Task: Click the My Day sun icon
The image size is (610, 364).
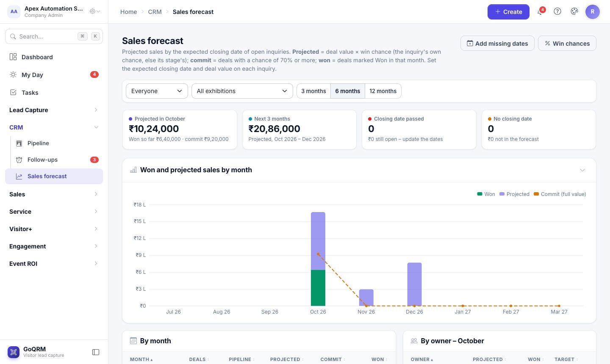Action: point(13,75)
